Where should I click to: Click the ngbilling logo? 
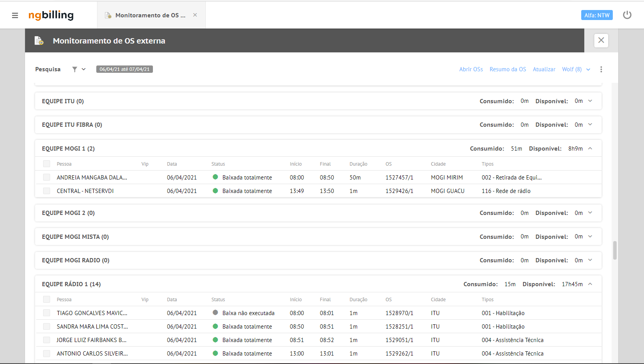(51, 15)
